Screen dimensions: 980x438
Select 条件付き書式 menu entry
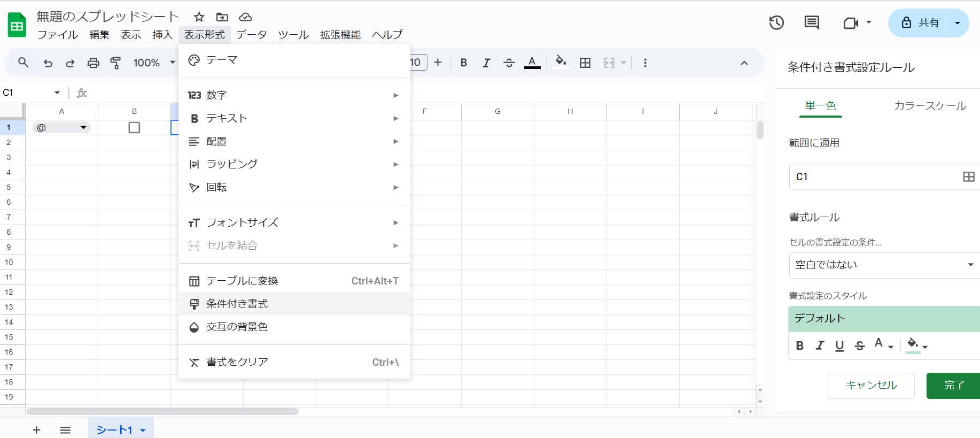(294, 304)
